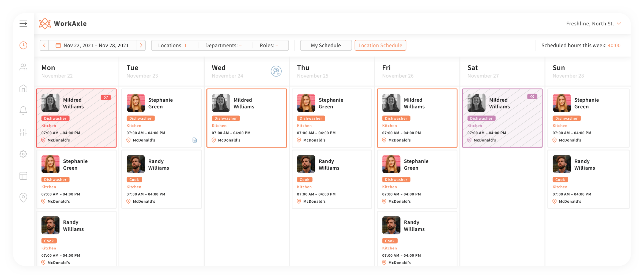Click Mildred Williams photo on Friday

point(391,103)
